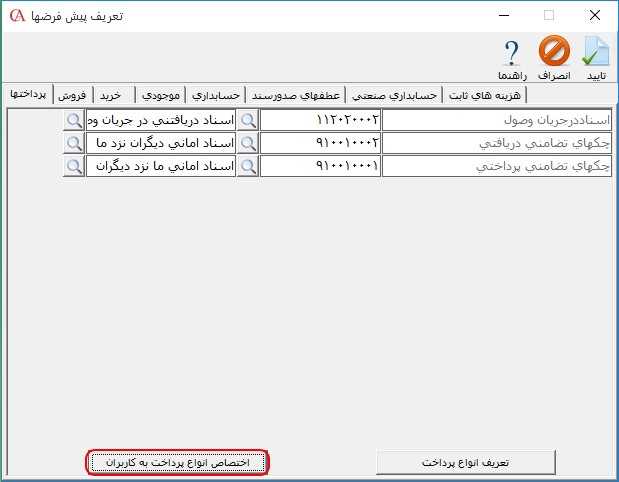Go to the عطفهاي صدورسند tab

[294, 94]
